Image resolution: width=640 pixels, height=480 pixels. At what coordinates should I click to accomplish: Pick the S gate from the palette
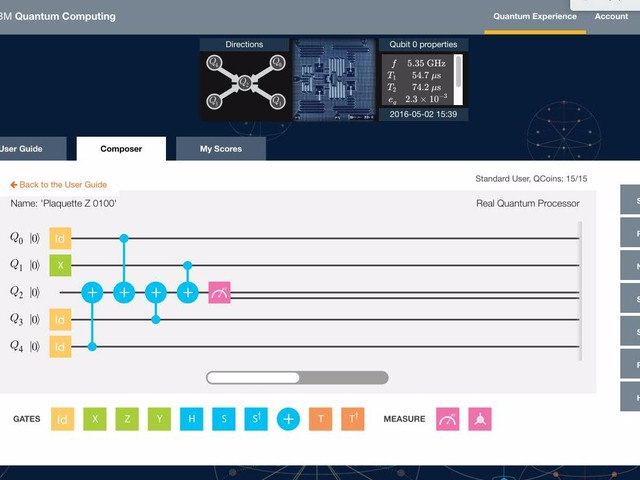(x=224, y=419)
